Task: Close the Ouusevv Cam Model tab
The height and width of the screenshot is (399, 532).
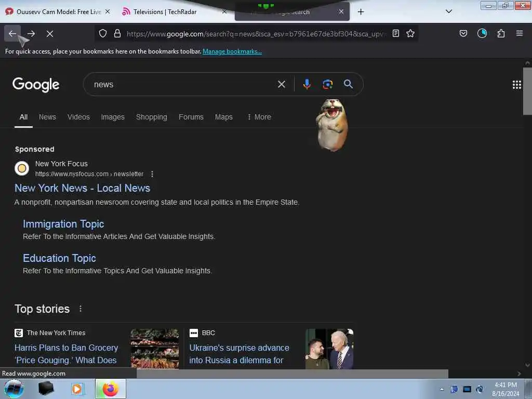Action: [108, 11]
